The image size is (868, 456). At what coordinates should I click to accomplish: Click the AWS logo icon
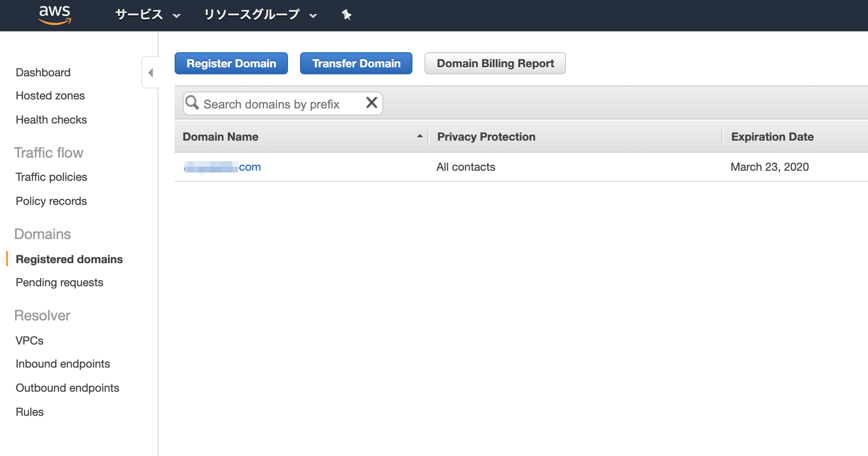55,15
